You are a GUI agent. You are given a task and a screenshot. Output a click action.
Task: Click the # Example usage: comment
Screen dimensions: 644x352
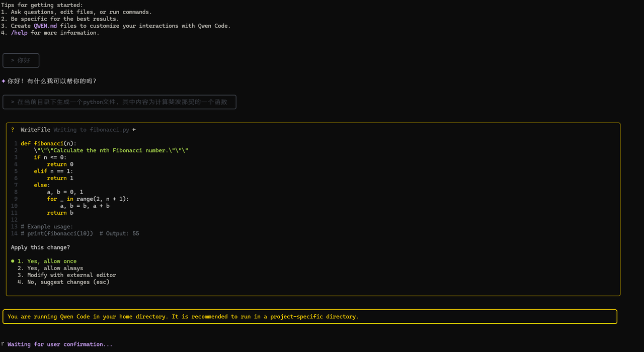click(x=47, y=227)
